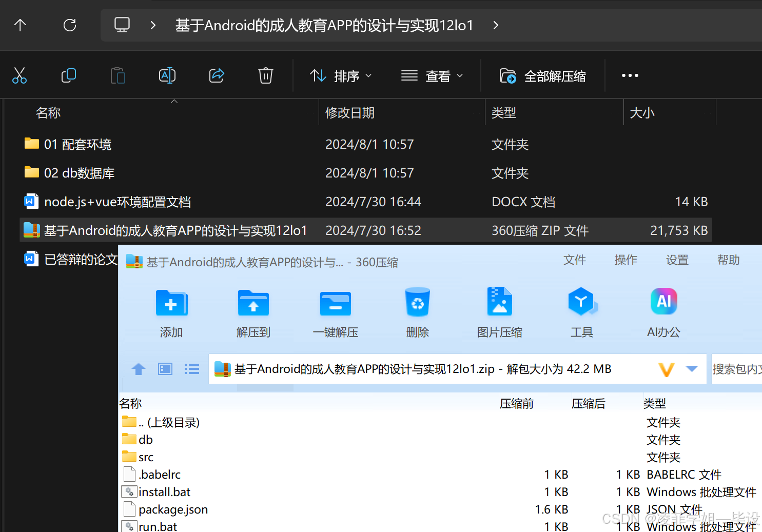Click archive path field in 360压缩
762x532 pixels.
point(458,369)
